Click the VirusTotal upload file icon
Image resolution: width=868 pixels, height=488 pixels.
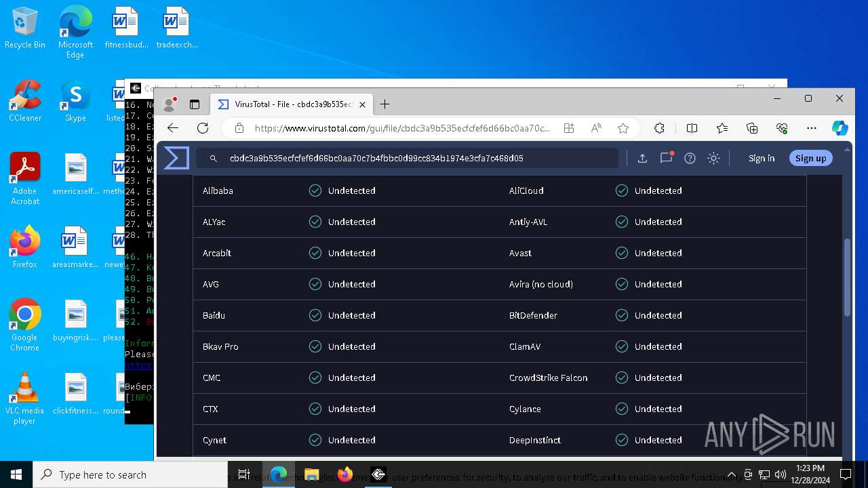coord(642,158)
